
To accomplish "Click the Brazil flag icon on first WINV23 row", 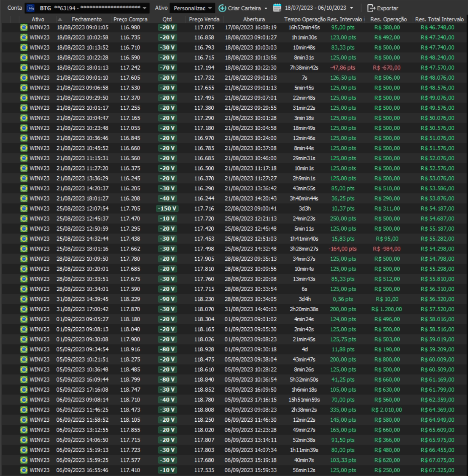I will point(24,28).
